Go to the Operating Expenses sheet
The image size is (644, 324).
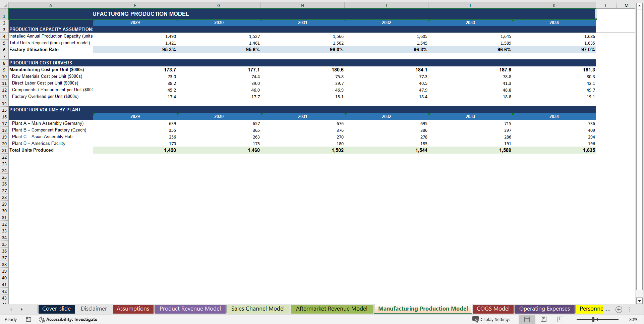(x=544, y=309)
